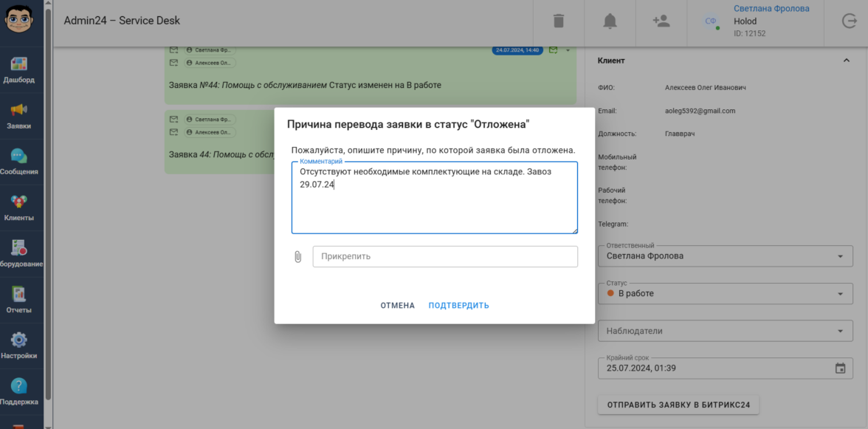Viewport: 868px width, 429px height.
Task: Click into the Прикрепить attachment field
Action: click(x=444, y=257)
